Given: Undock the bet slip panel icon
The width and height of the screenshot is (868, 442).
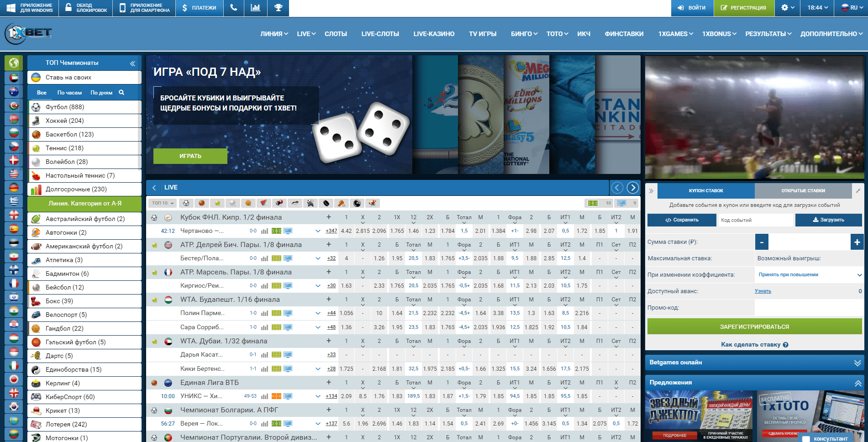Looking at the screenshot, I should click(x=858, y=190).
